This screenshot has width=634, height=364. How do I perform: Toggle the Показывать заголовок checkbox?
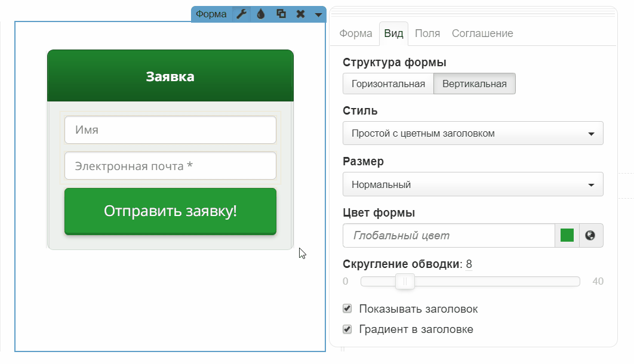click(x=347, y=309)
